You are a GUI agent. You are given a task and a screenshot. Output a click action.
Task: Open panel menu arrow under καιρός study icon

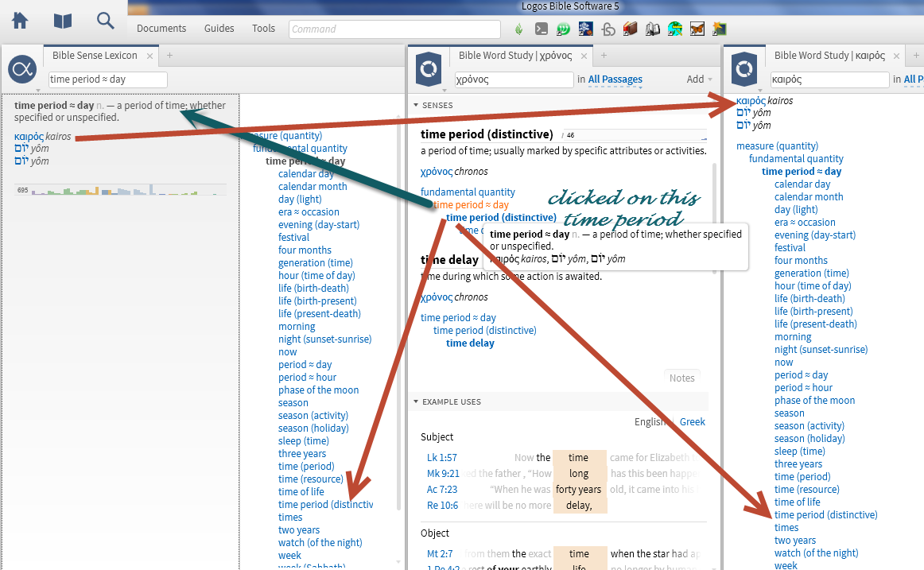(x=760, y=91)
